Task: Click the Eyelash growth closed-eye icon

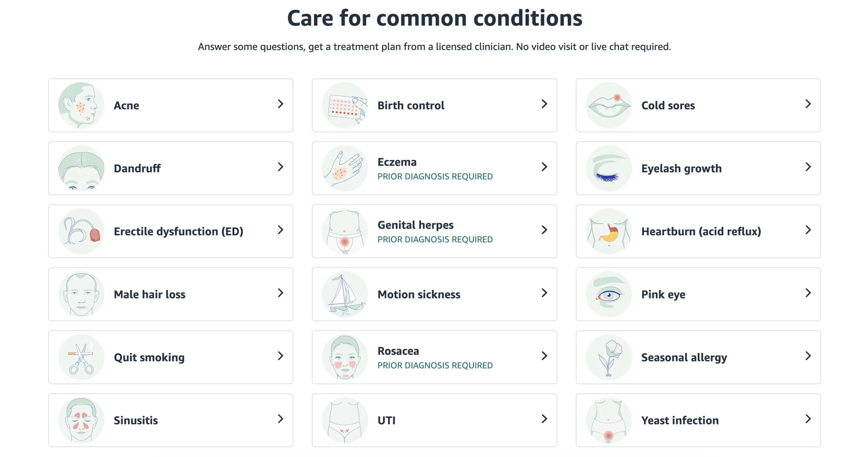Action: 609,168
